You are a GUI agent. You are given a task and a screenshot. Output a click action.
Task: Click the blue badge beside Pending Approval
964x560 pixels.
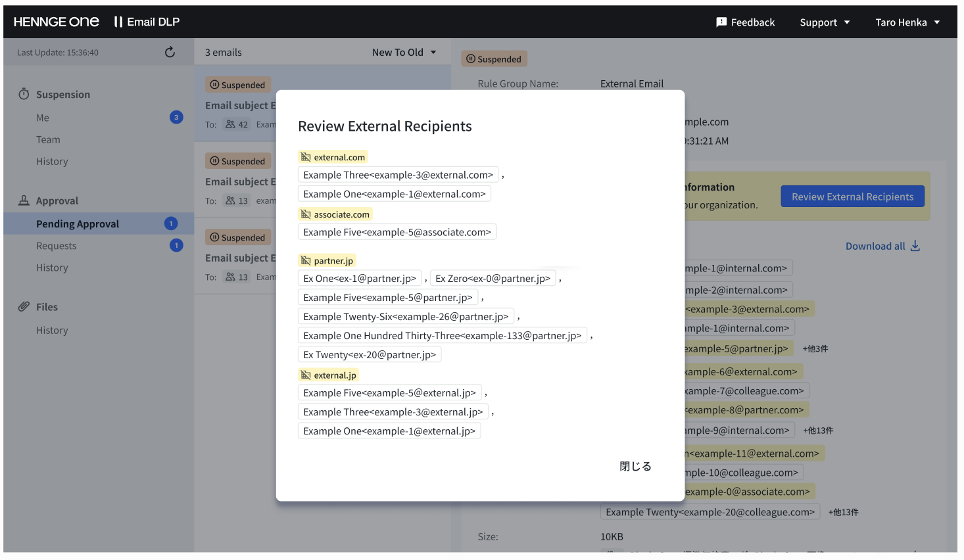pyautogui.click(x=171, y=223)
